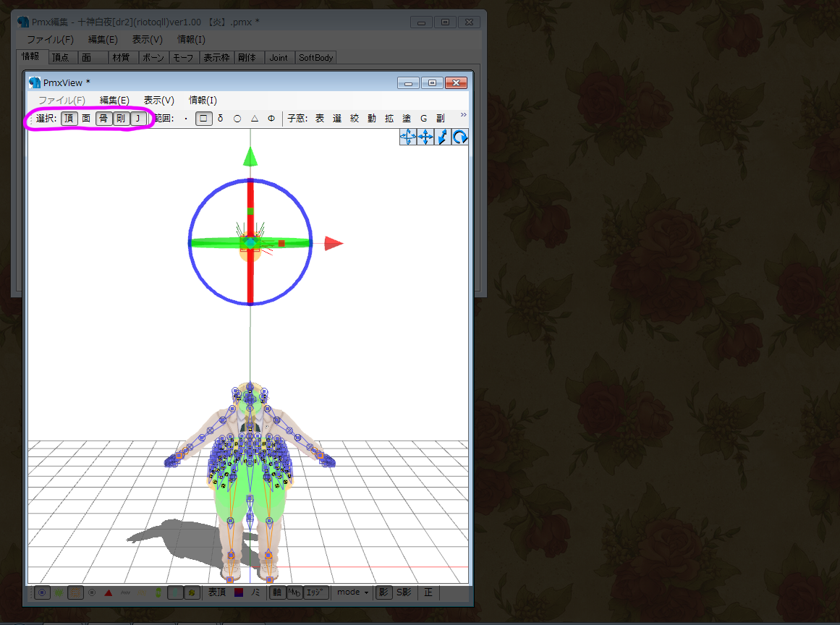Select the lasso δ range mode
Image resolution: width=840 pixels, height=625 pixels.
220,119
